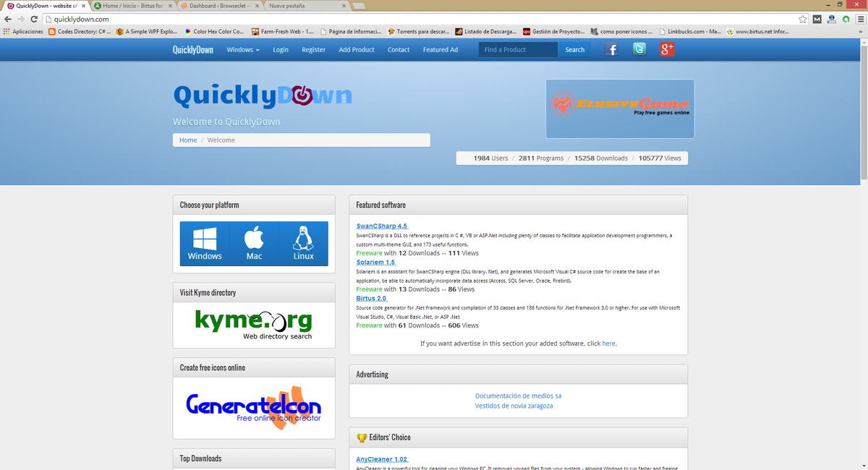Click the GenerateIcon free icon creator logo
The width and height of the screenshot is (868, 470).
[x=252, y=407]
